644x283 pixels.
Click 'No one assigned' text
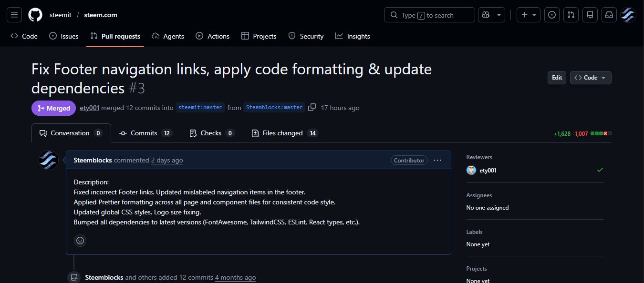pos(488,208)
